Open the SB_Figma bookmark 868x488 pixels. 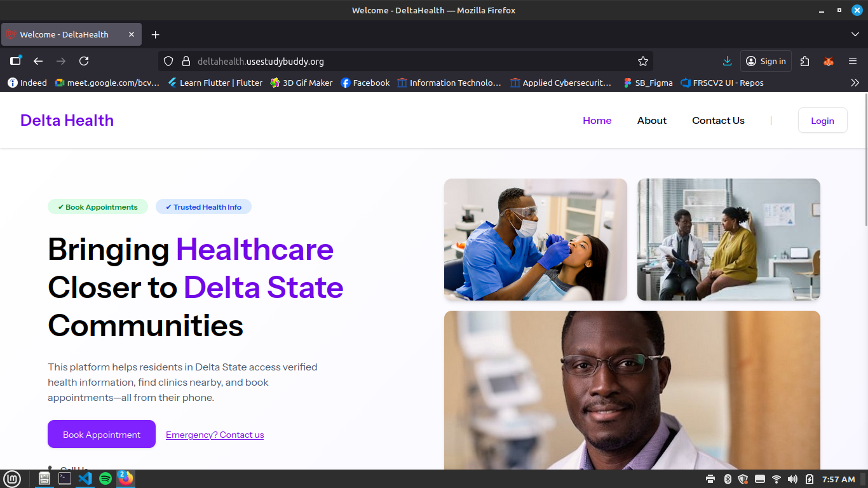648,83
